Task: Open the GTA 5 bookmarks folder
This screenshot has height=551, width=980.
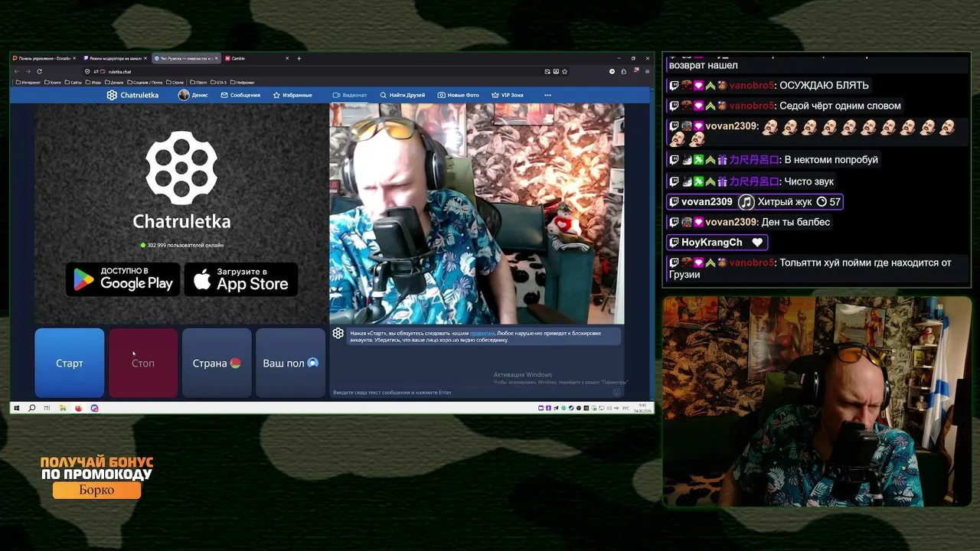Action: [218, 82]
